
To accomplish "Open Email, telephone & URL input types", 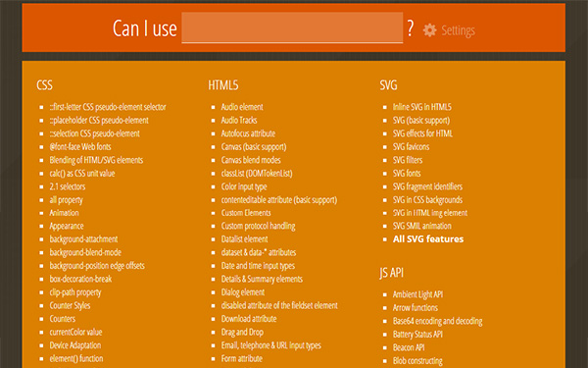I will 271,345.
